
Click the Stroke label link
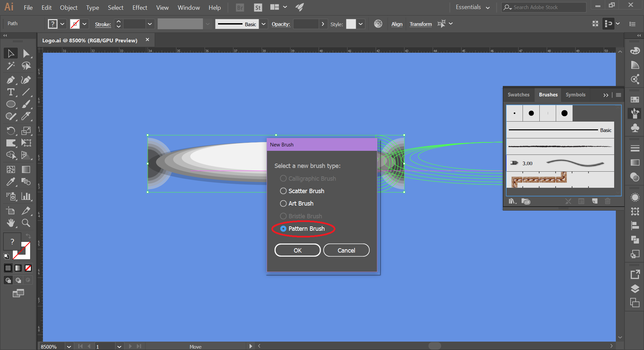pyautogui.click(x=103, y=24)
